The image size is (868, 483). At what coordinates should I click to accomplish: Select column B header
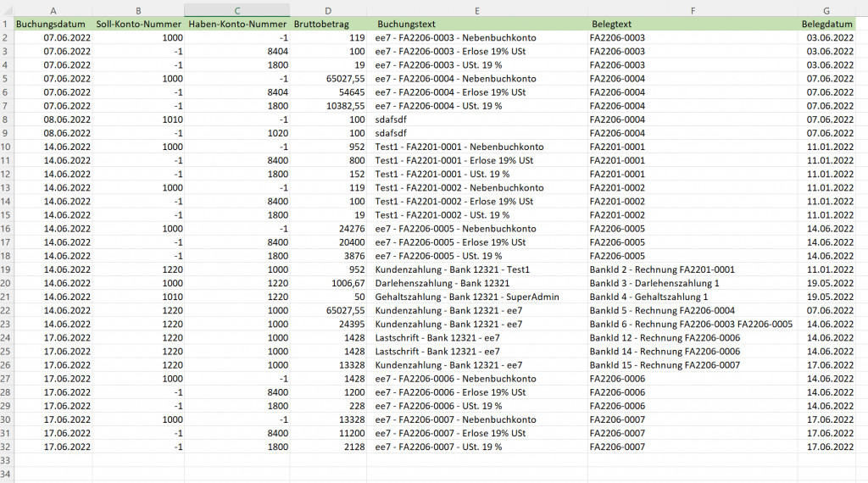click(x=138, y=10)
